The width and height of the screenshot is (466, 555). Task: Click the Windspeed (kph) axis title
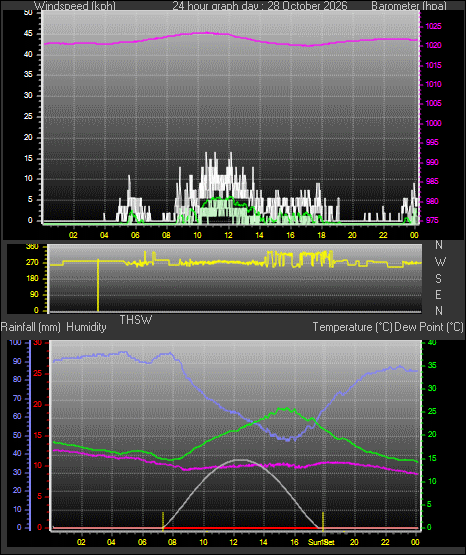[75, 5]
